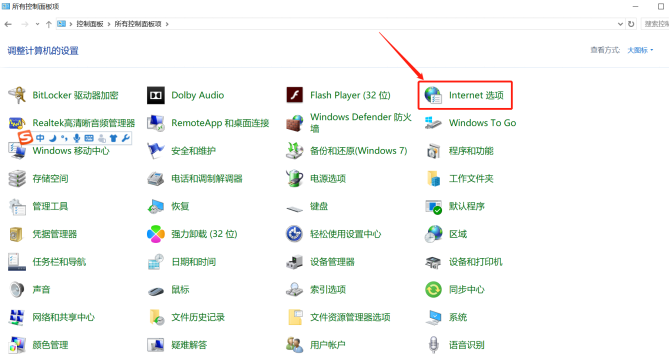
Task: Open Internet 选项 globe icon
Action: click(x=433, y=95)
